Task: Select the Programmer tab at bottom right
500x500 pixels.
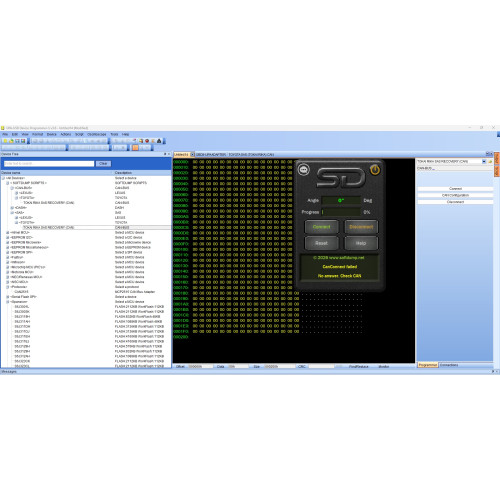Action: pos(428,365)
